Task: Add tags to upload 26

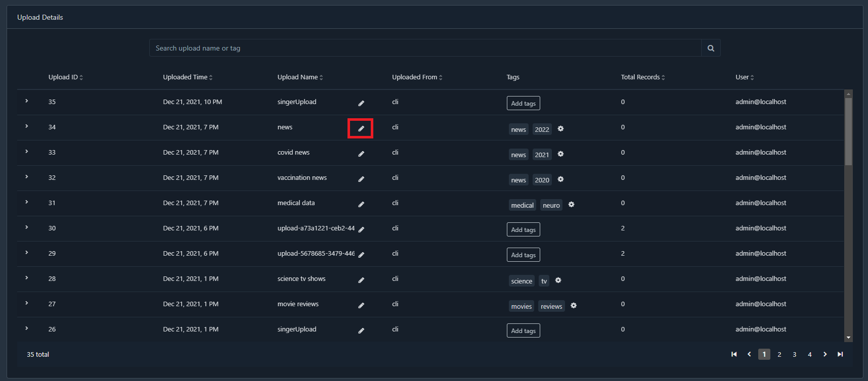Action: pos(524,330)
